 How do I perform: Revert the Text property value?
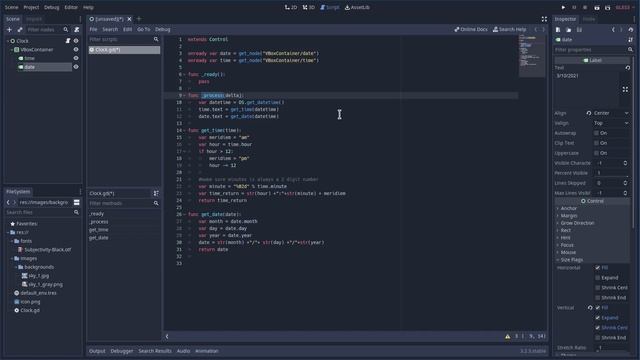click(628, 67)
